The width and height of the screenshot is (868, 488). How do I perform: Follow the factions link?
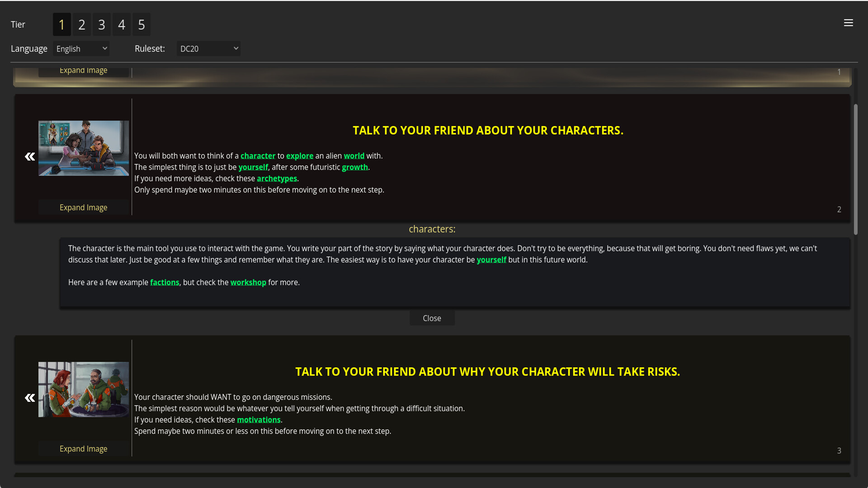pyautogui.click(x=165, y=282)
